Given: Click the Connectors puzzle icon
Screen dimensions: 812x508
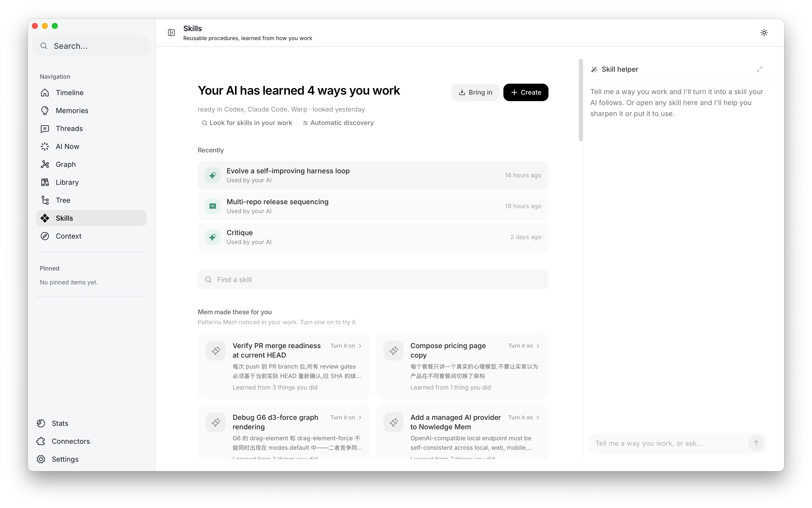Looking at the screenshot, I should pos(41,441).
